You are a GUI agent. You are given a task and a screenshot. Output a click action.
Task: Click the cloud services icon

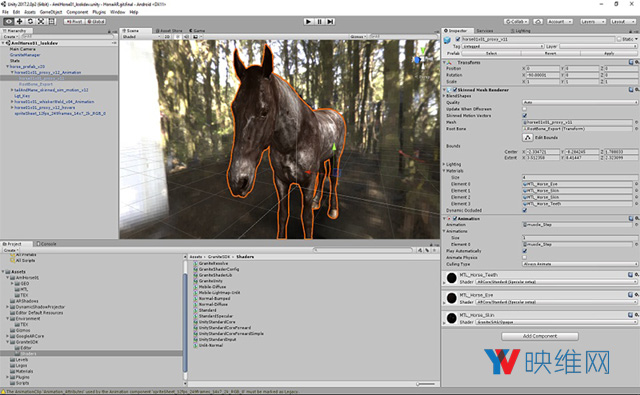tap(538, 21)
